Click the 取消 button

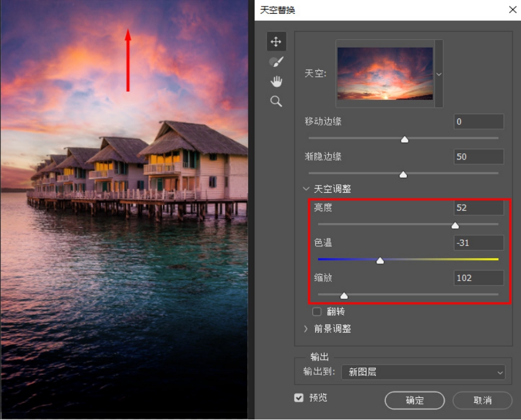click(x=482, y=400)
